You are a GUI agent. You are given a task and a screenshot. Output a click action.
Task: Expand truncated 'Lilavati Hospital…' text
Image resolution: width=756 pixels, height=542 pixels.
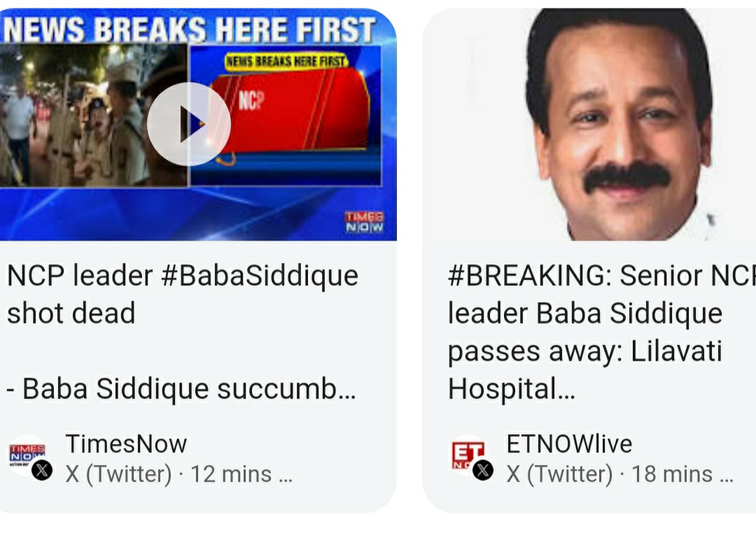[511, 390]
